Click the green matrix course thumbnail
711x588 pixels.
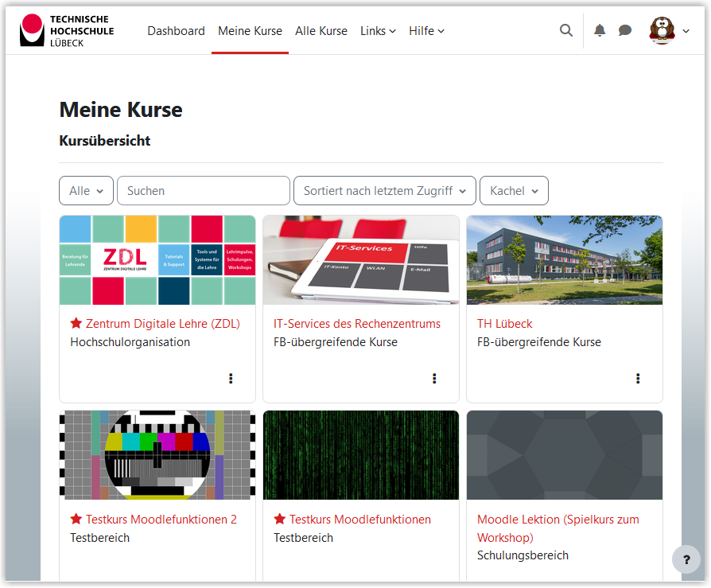click(361, 455)
